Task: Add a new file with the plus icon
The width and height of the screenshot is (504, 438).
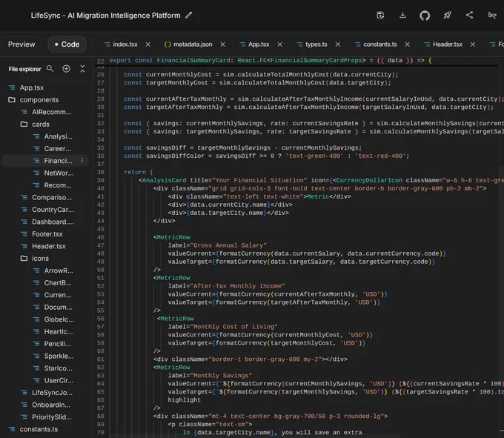Action: (66, 69)
